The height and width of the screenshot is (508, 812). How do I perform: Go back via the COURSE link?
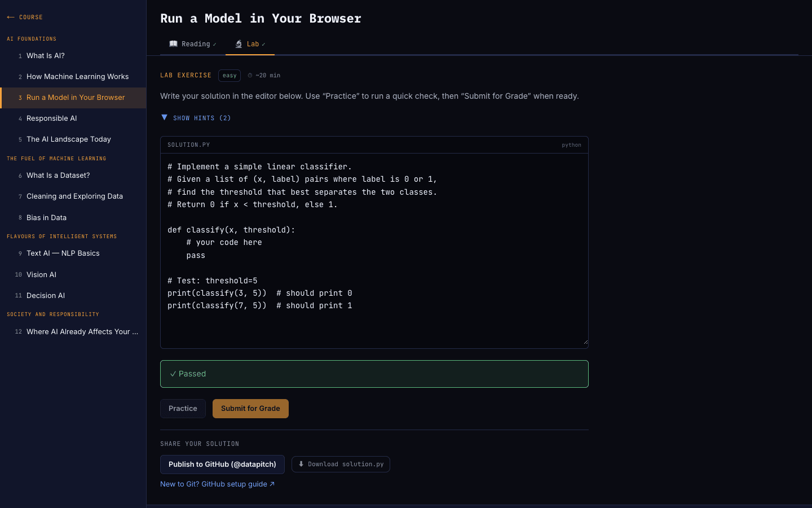25,17
